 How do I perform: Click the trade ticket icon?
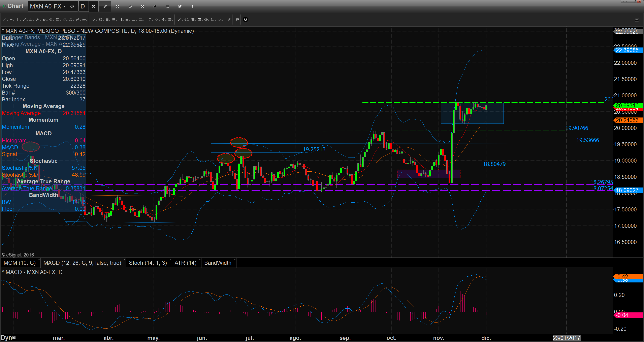(x=155, y=6)
